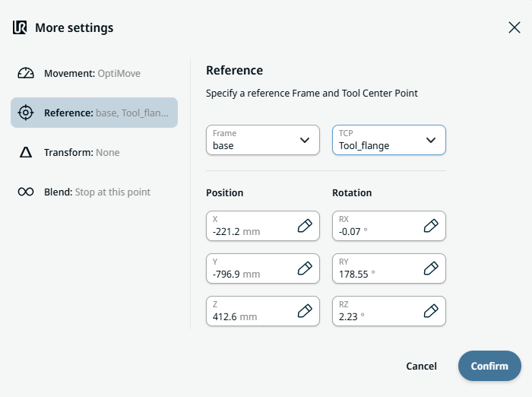Edit the RX rotation via pencil icon

(430, 226)
